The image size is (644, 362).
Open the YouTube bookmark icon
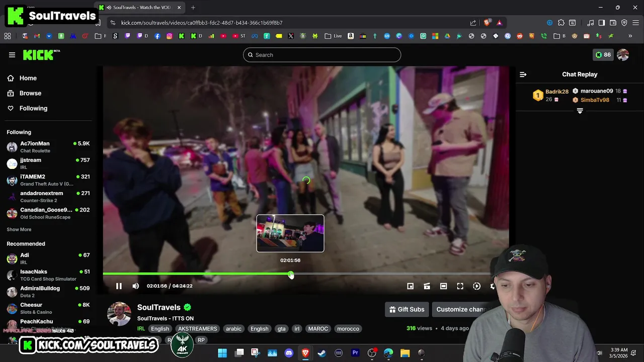pyautogui.click(x=223, y=36)
